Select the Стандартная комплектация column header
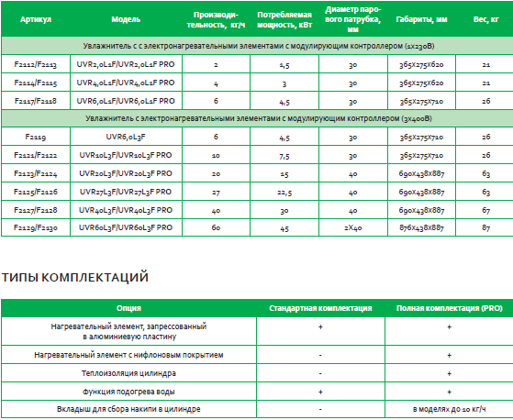Viewport: 513px width, 420px height. click(x=320, y=308)
